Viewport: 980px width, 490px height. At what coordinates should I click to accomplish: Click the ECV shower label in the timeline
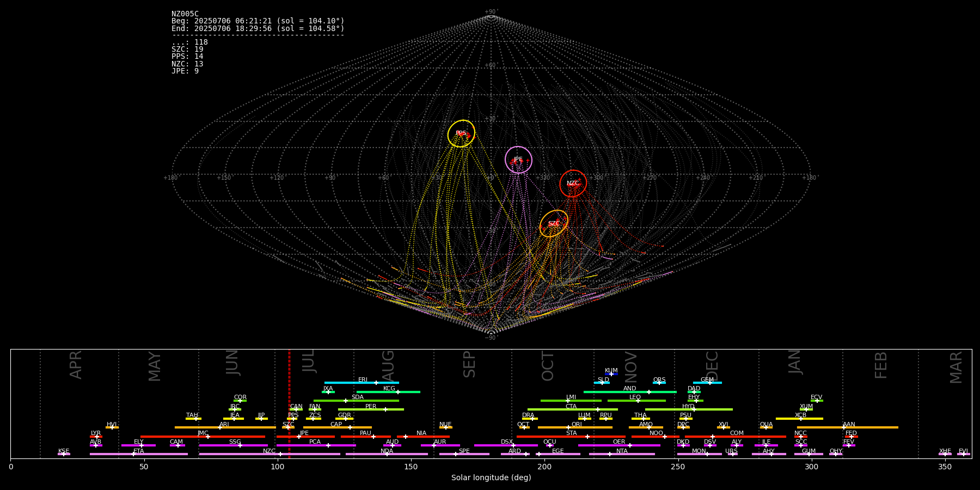point(816,397)
